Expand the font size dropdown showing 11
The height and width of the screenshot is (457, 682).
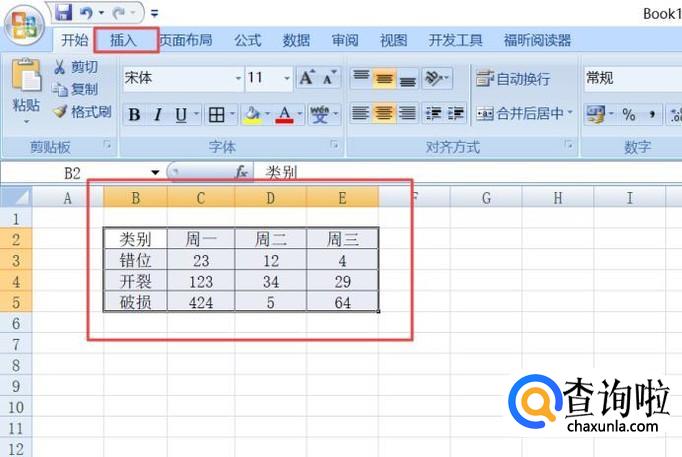pos(287,78)
